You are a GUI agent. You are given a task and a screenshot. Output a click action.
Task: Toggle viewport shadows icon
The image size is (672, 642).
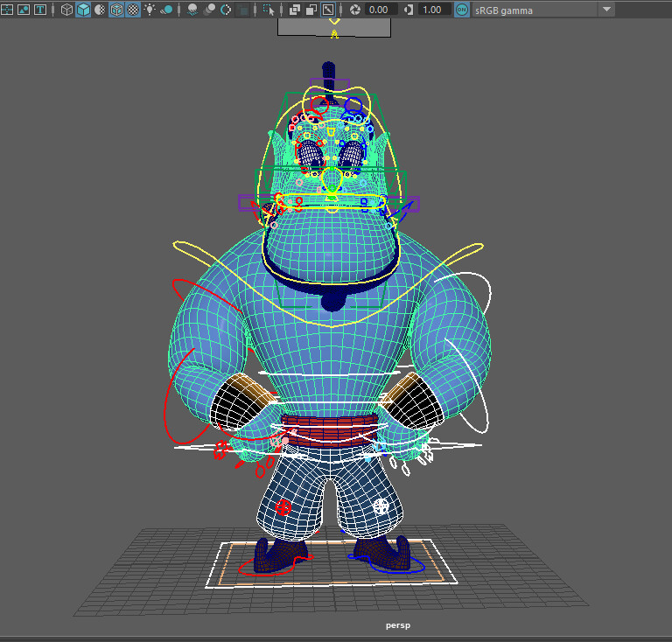pyautogui.click(x=166, y=10)
